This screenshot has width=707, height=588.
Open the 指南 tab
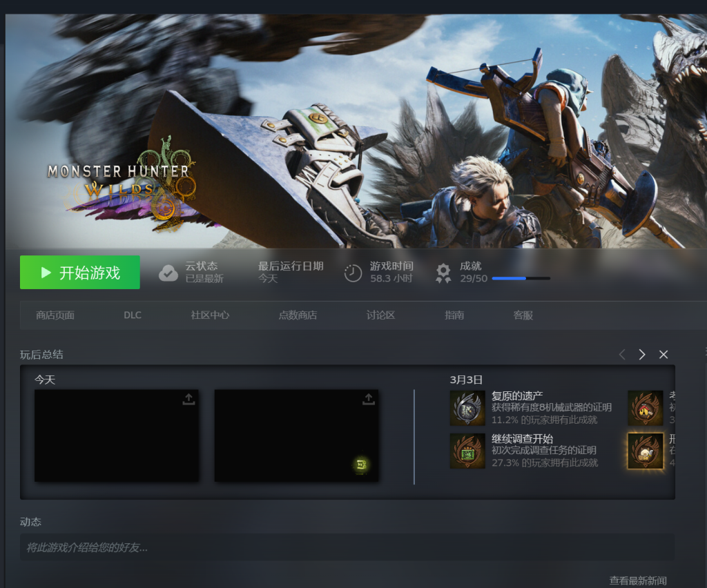pyautogui.click(x=454, y=315)
